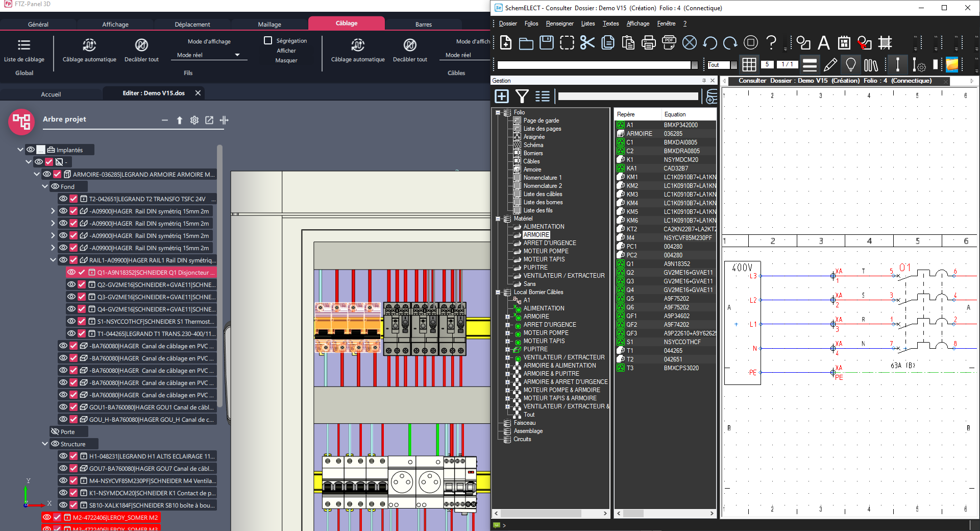Click the light bulb icon in toolbar
980x531 pixels.
[x=850, y=65]
